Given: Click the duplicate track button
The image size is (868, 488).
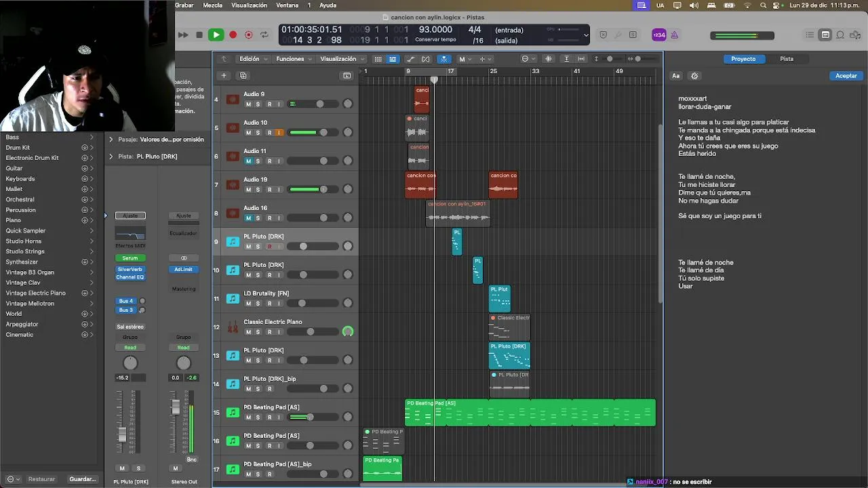Looking at the screenshot, I should point(243,75).
